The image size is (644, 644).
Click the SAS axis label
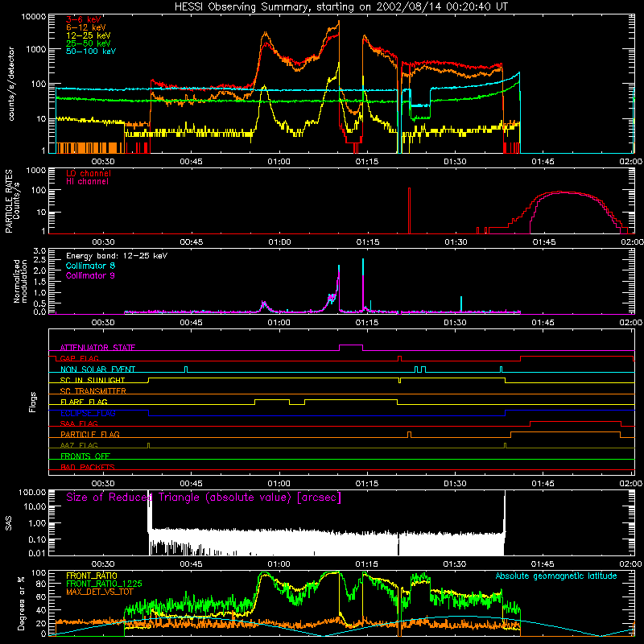(x=9, y=522)
